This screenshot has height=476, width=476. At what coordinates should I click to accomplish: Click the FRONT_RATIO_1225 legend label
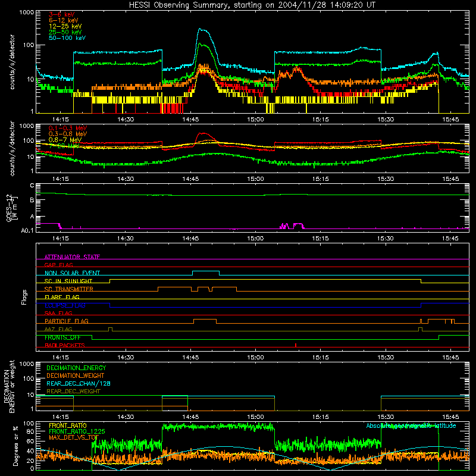77,431
